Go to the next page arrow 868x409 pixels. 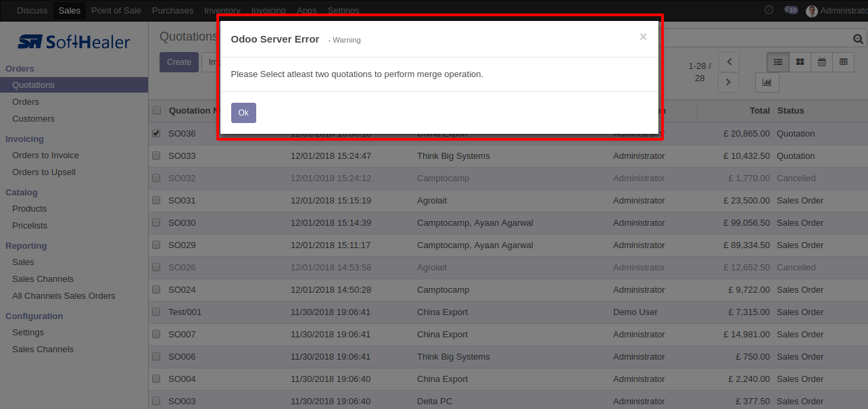coord(729,82)
